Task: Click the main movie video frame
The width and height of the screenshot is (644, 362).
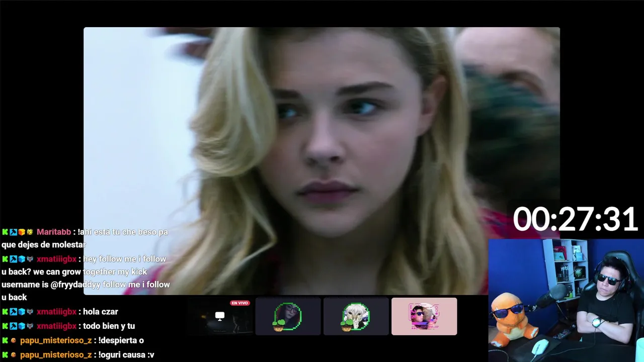Action: click(x=321, y=161)
